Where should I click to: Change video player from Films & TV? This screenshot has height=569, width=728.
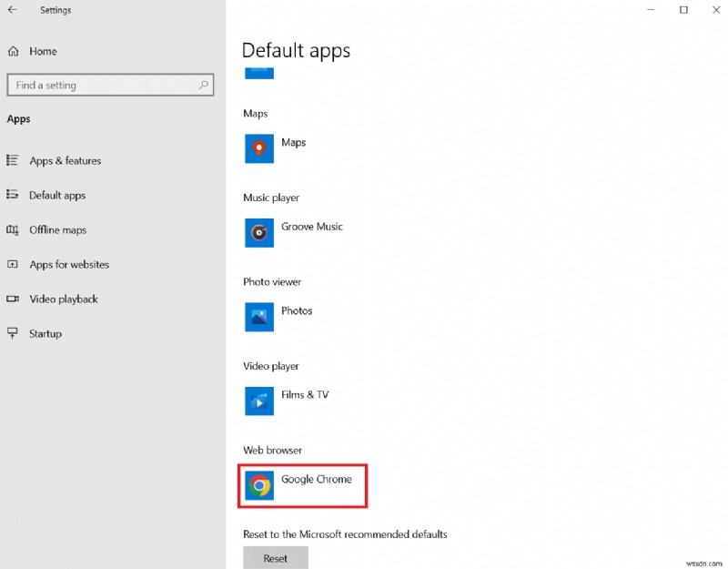(x=305, y=394)
